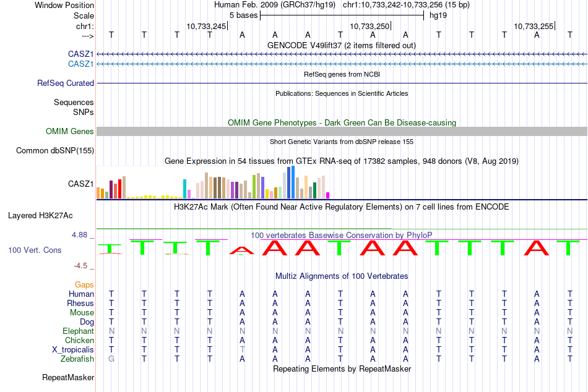Click the hg19 scale label

tap(438, 15)
